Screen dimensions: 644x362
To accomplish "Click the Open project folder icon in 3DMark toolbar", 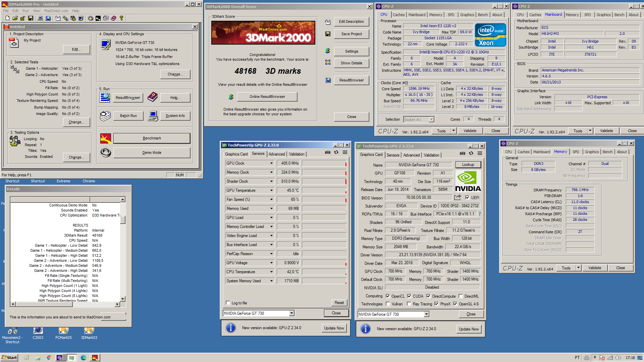I will [x=15, y=18].
